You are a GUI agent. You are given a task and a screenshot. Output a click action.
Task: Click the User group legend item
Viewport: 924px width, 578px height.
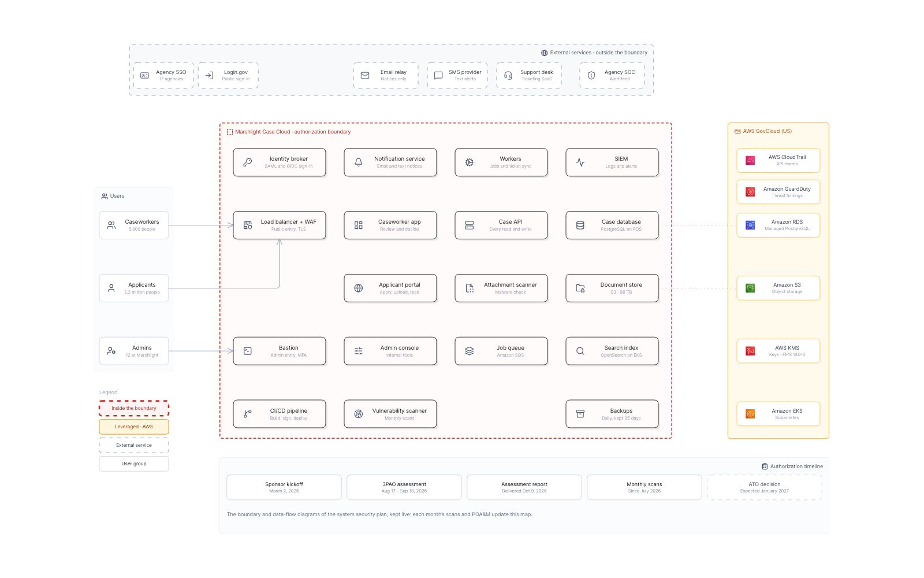click(134, 464)
